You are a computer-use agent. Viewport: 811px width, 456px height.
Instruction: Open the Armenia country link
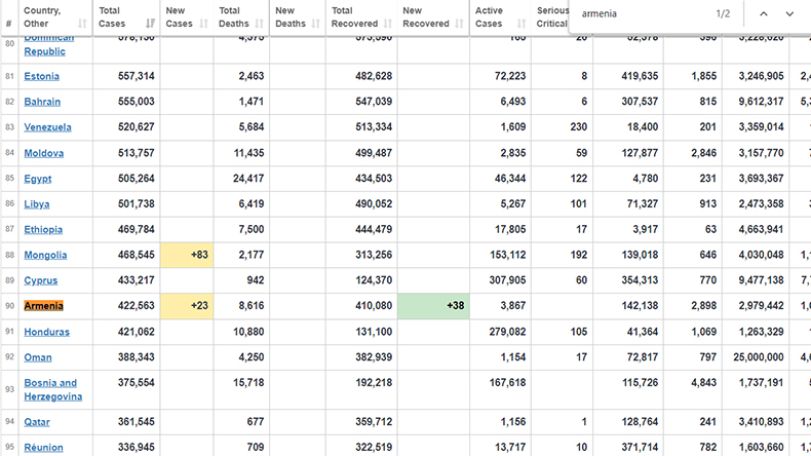click(x=43, y=306)
